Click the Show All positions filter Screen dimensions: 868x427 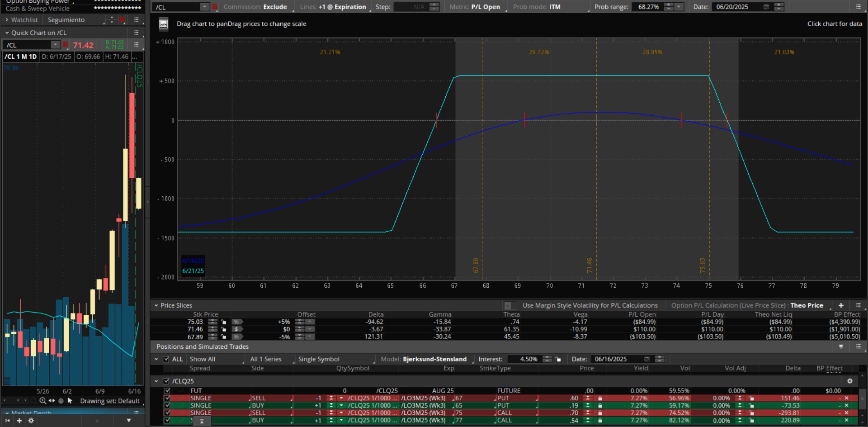click(x=202, y=359)
